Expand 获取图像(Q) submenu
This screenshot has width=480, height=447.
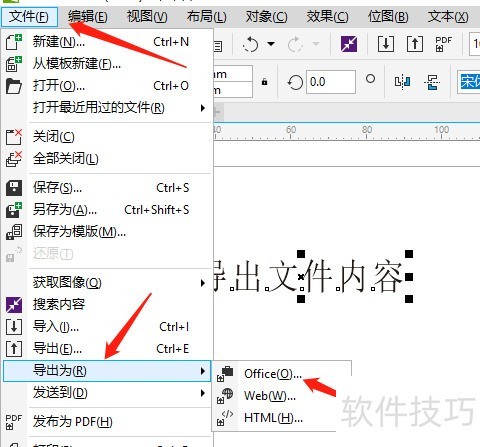(107, 283)
